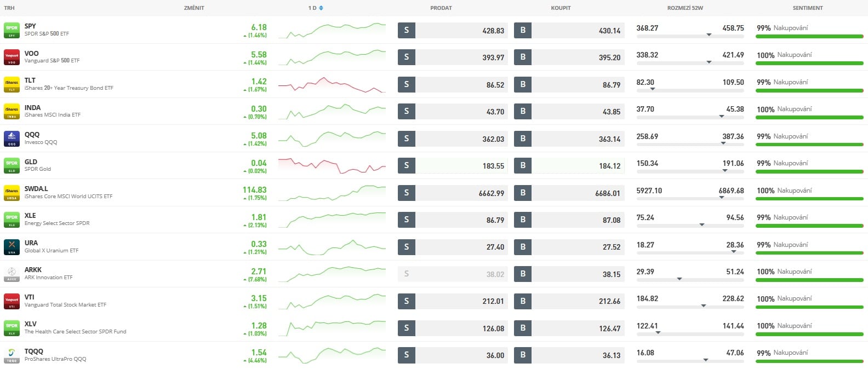Image resolution: width=868 pixels, height=369 pixels.
Task: Sort by the ROZMEZÍ 52W column header
Action: pos(685,8)
